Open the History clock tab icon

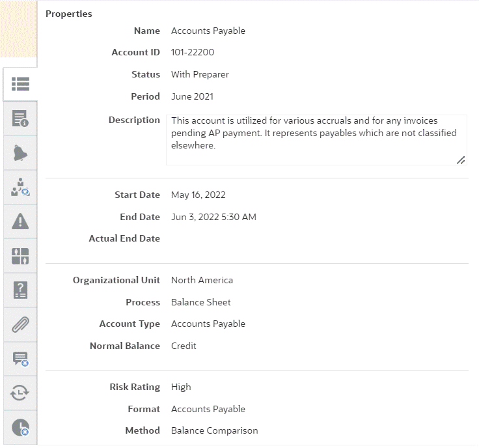(x=20, y=427)
